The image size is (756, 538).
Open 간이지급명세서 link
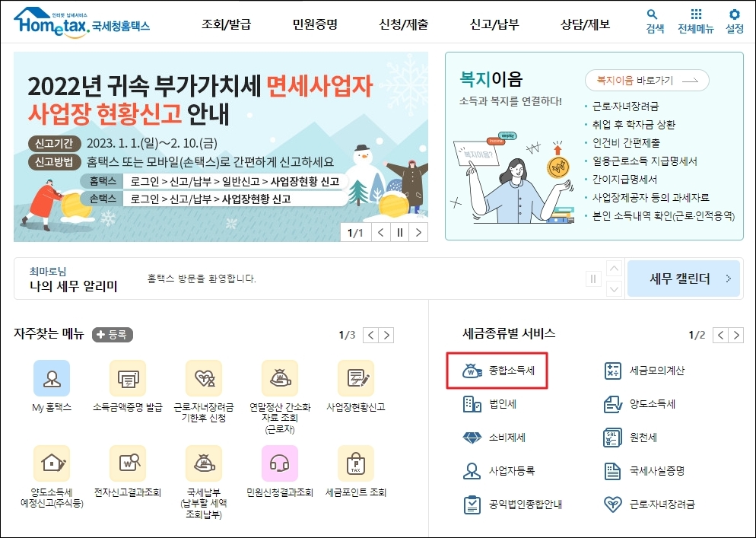(624, 180)
